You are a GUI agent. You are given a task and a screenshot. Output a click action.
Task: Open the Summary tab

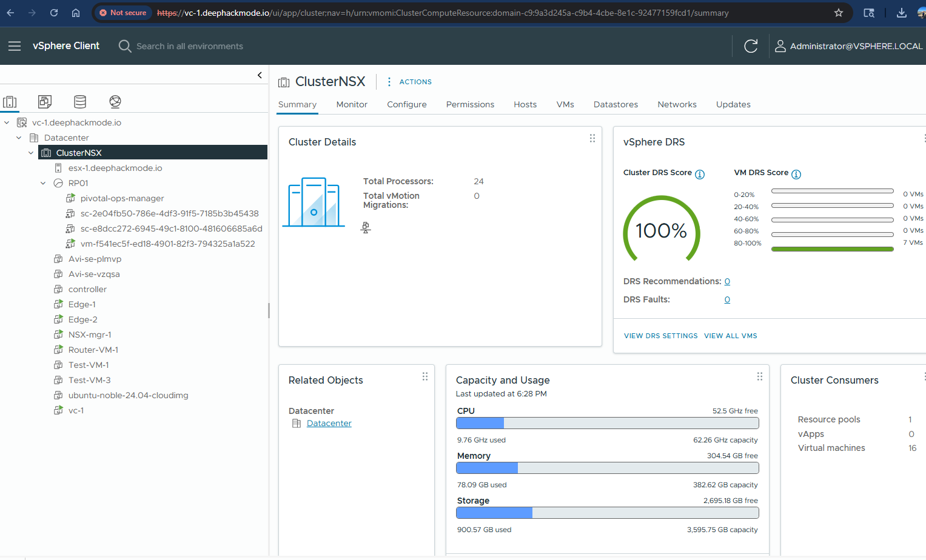tap(297, 104)
